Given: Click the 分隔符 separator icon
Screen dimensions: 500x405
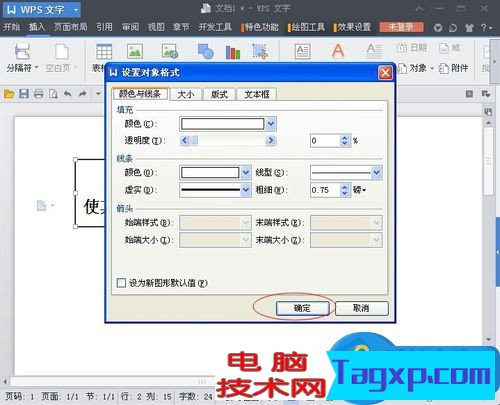Looking at the screenshot, I should click(x=23, y=52).
